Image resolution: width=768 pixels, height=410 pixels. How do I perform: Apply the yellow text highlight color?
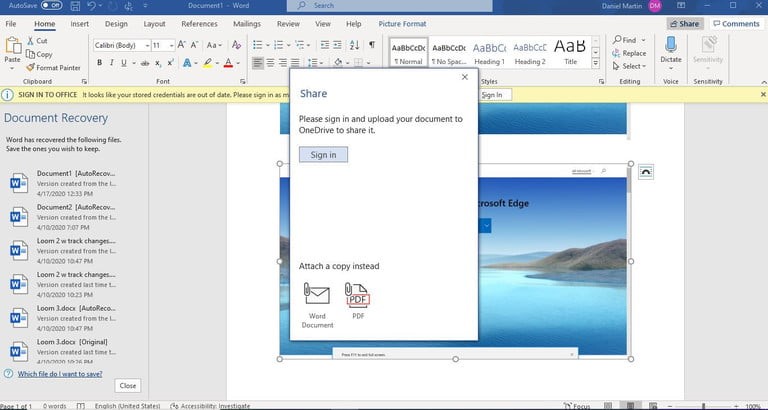208,63
